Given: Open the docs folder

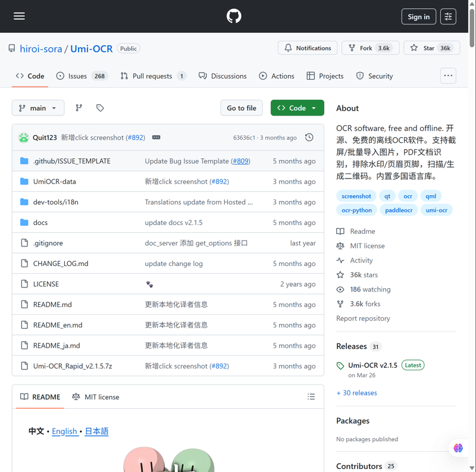Looking at the screenshot, I should pyautogui.click(x=40, y=223).
